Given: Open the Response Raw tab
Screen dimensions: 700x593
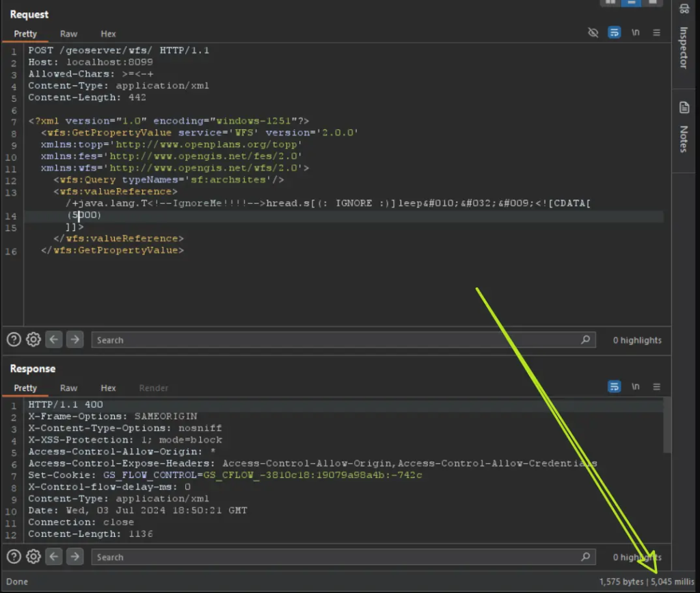Looking at the screenshot, I should click(69, 388).
